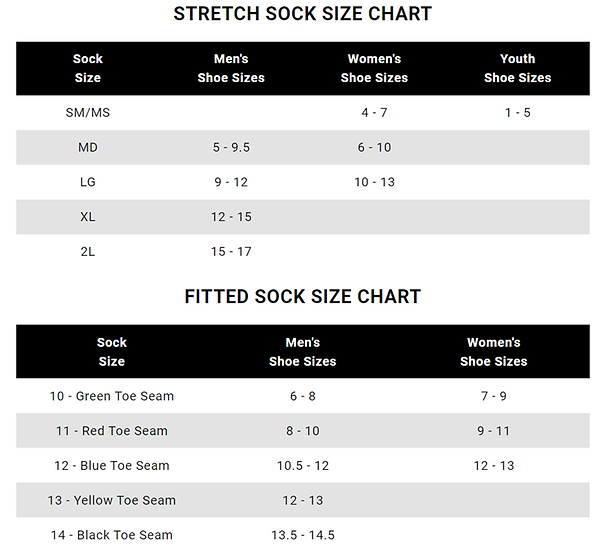The height and width of the screenshot is (552, 599).
Task: Select the XL sock size label
Action: pos(87,217)
